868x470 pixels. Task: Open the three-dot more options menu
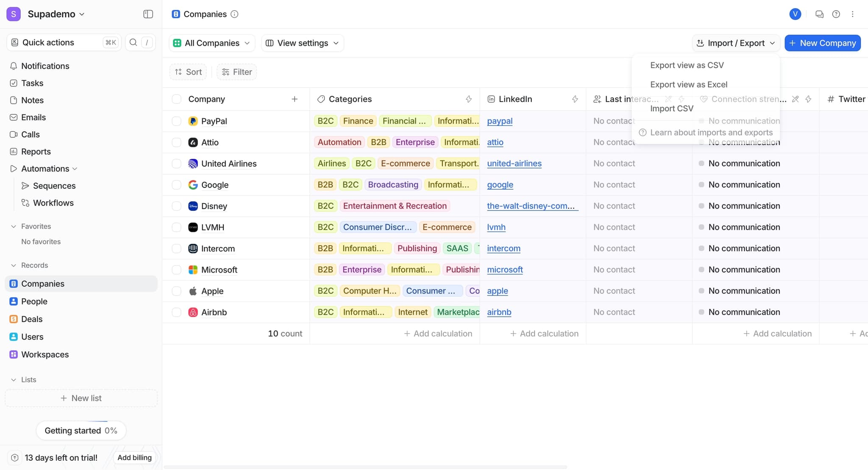[x=852, y=14]
